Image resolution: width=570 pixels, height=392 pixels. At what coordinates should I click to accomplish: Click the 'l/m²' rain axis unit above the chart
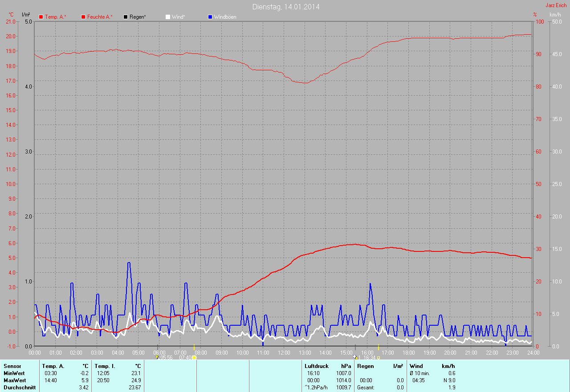(x=26, y=14)
